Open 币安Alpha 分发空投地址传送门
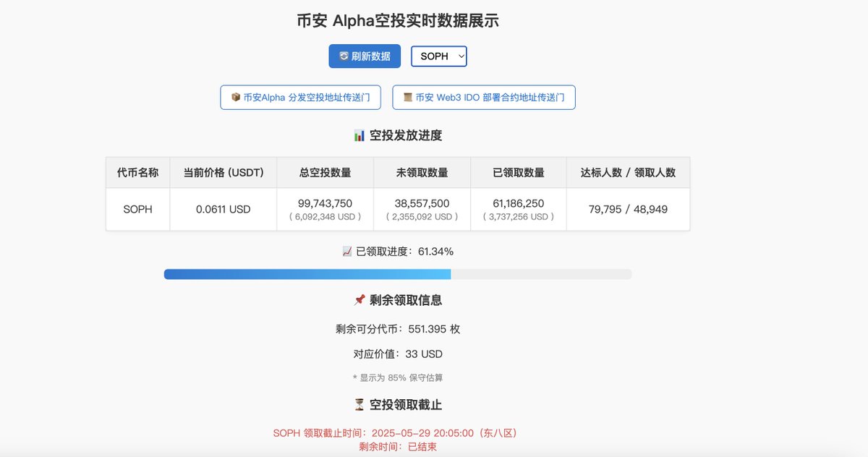The image size is (868, 457). [x=300, y=97]
